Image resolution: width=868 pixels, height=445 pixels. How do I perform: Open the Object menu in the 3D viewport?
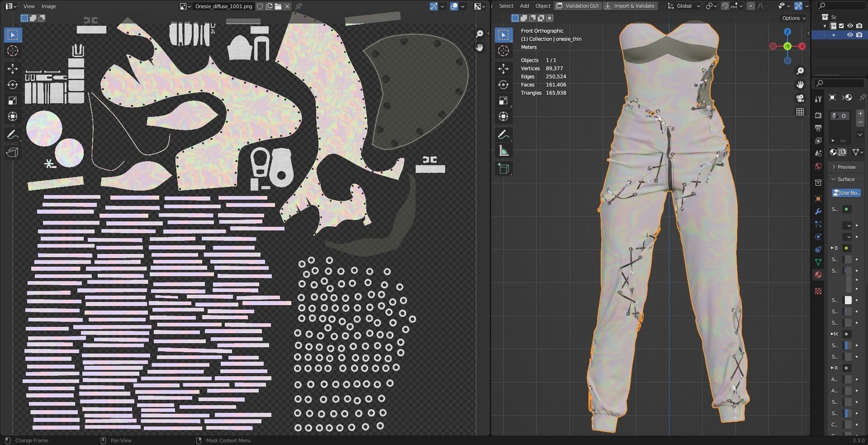[543, 6]
